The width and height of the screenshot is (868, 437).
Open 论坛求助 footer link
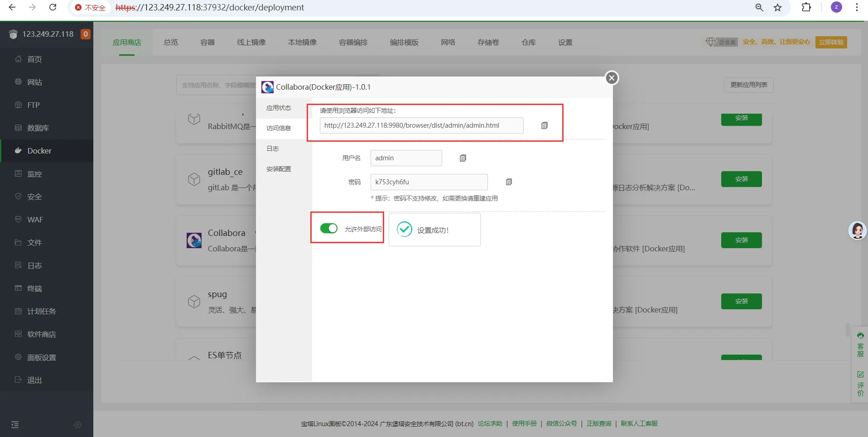click(x=490, y=424)
